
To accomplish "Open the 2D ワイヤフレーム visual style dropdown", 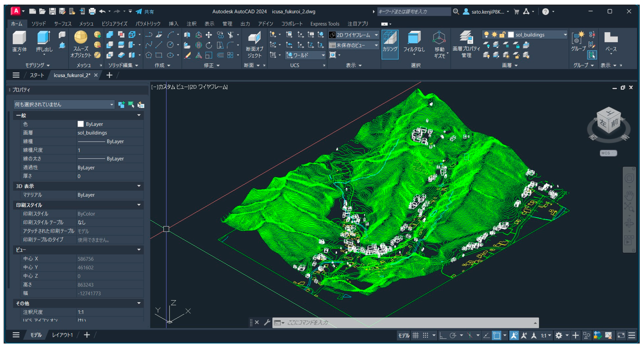I will tap(354, 35).
